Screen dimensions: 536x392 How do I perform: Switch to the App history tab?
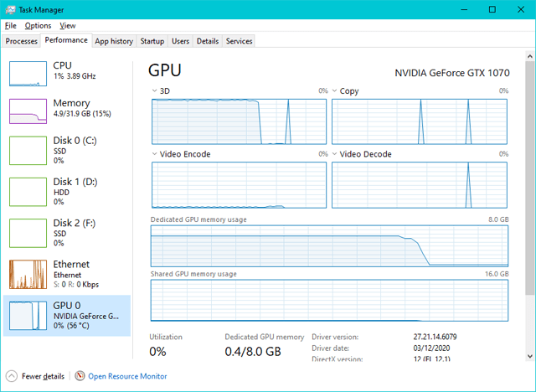point(114,41)
